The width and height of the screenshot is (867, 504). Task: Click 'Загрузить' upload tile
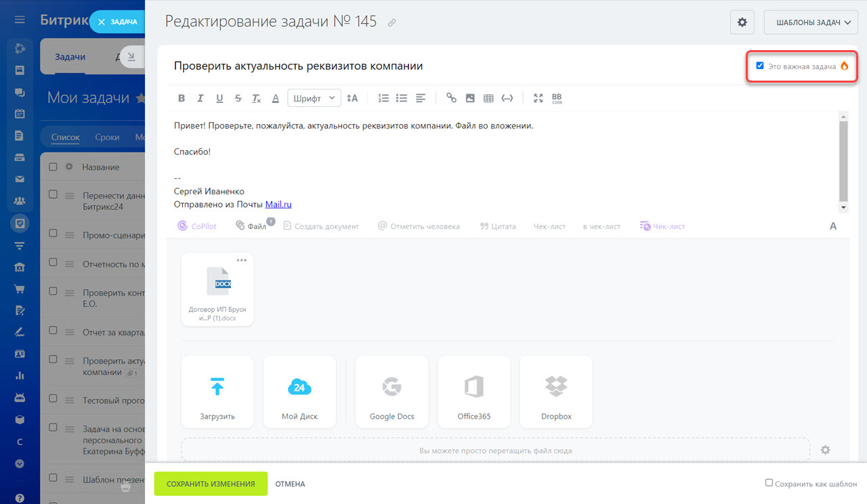217,392
